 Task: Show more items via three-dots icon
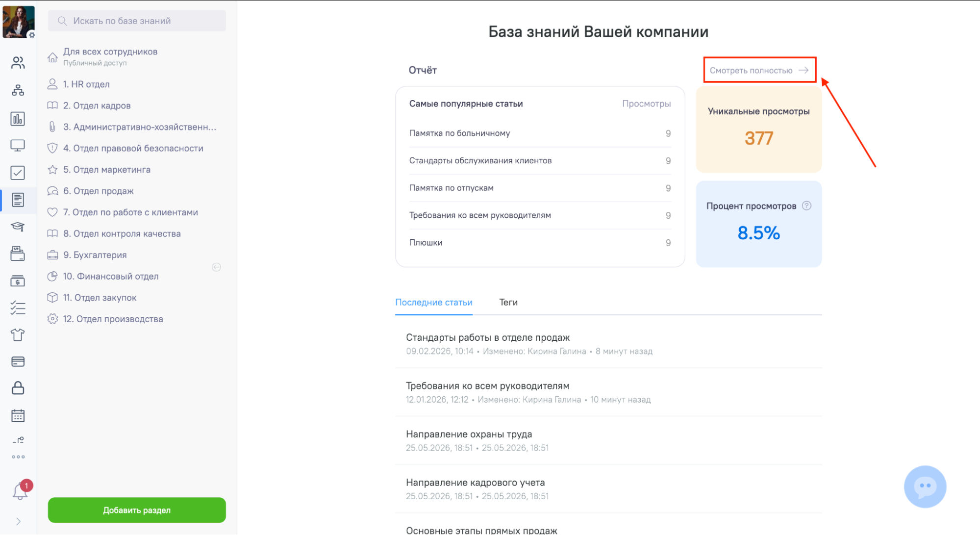click(x=18, y=457)
